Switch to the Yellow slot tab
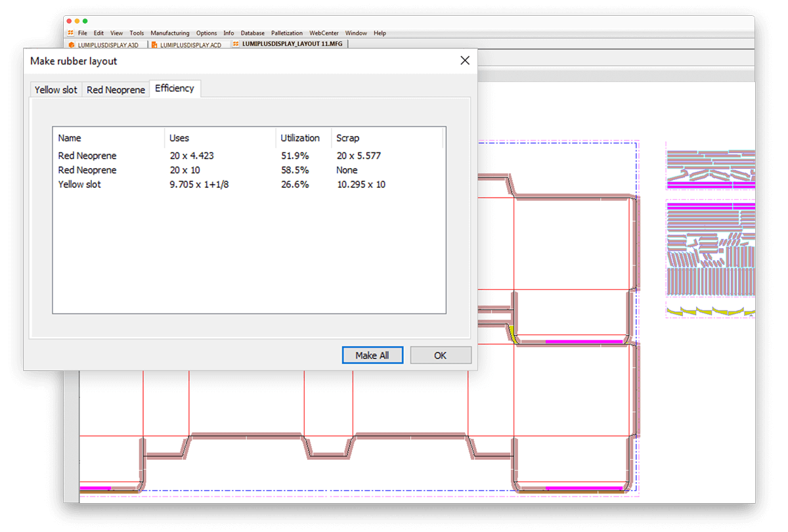The width and height of the screenshot is (788, 532). (x=56, y=90)
